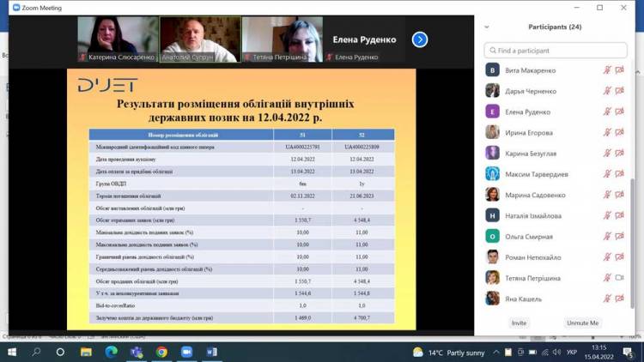Open Zoom from the Windows taskbar
644x362 pixels.
click(186, 352)
